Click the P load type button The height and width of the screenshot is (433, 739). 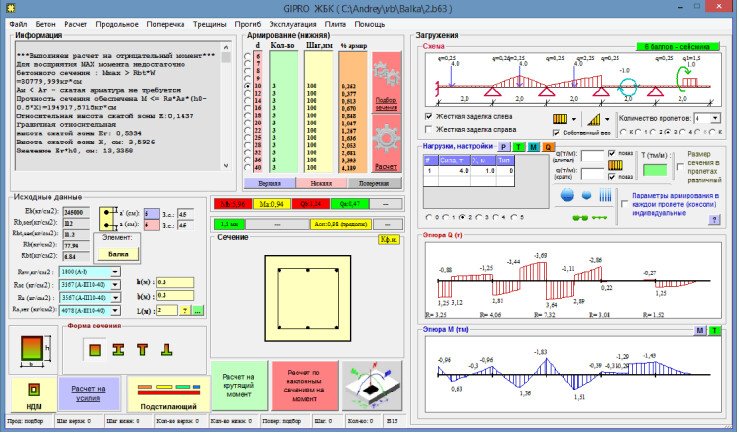pyautogui.click(x=503, y=147)
